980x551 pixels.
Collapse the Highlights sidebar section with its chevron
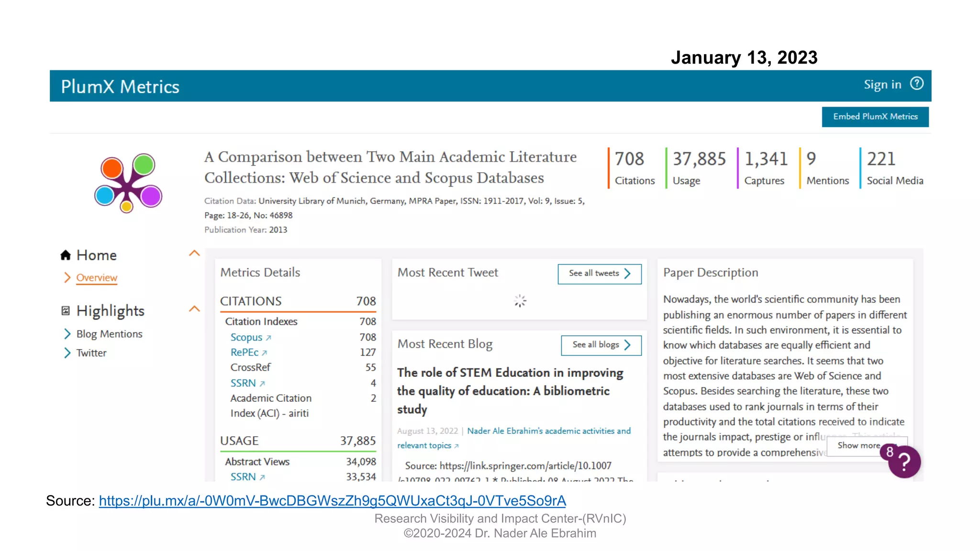(194, 309)
